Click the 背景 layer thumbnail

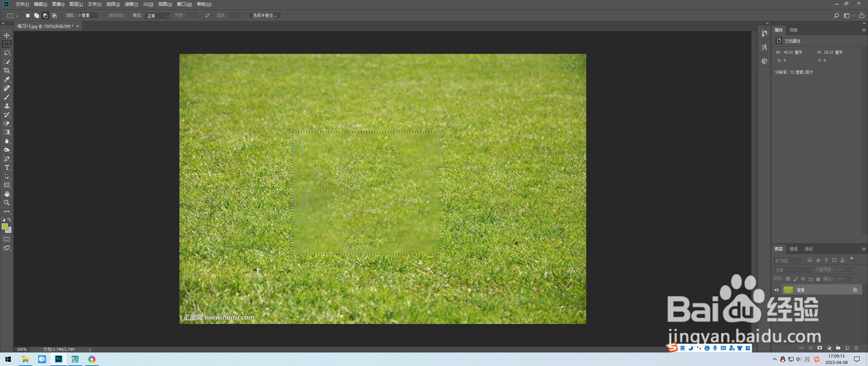pos(788,290)
